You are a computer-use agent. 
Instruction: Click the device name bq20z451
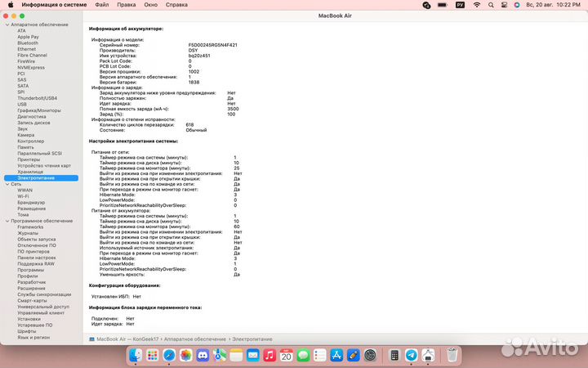199,56
